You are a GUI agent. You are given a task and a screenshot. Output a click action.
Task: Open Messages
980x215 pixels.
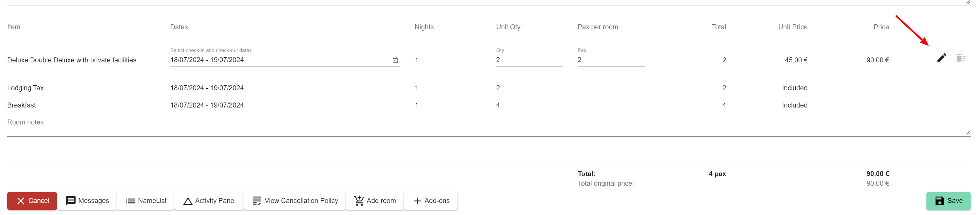pos(87,201)
